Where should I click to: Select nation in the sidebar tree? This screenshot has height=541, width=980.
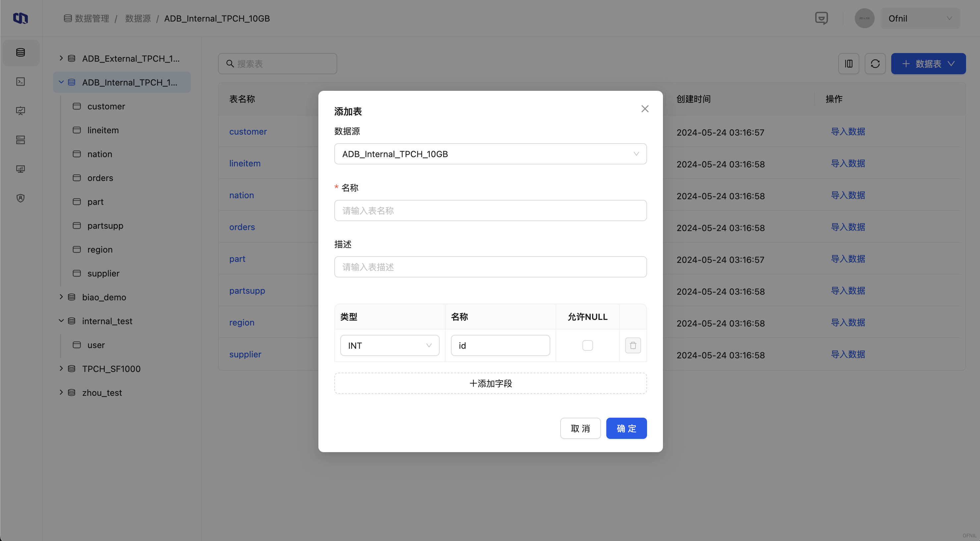tap(100, 154)
